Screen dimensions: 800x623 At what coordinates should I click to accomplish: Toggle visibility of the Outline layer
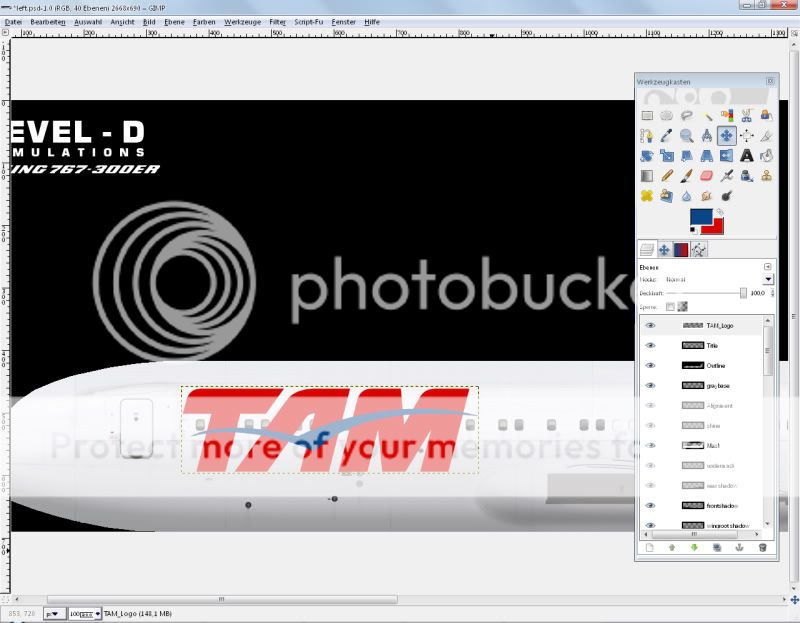coord(650,365)
